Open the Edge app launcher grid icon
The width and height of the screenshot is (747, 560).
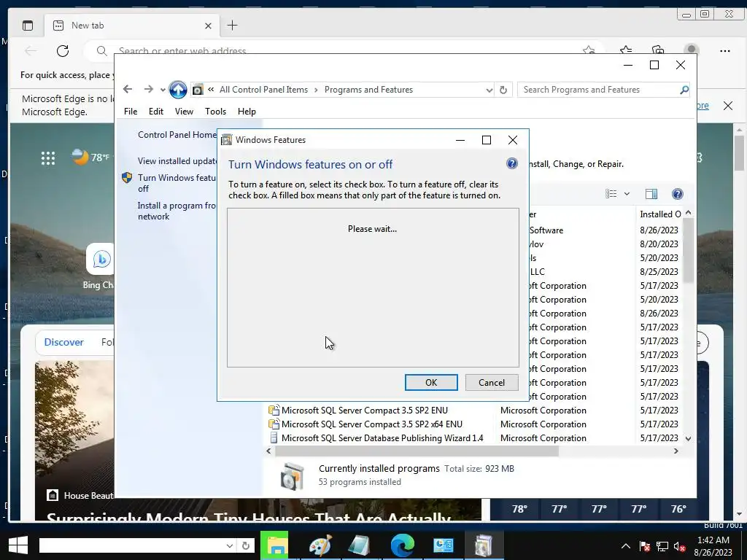(x=48, y=157)
